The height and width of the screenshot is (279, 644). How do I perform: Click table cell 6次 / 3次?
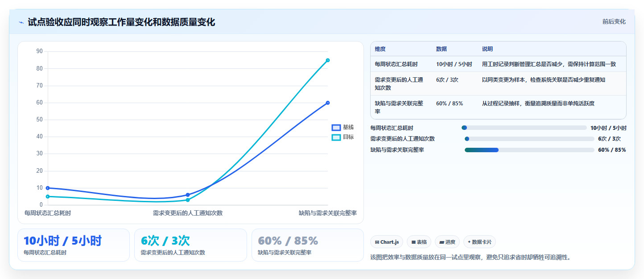click(447, 79)
